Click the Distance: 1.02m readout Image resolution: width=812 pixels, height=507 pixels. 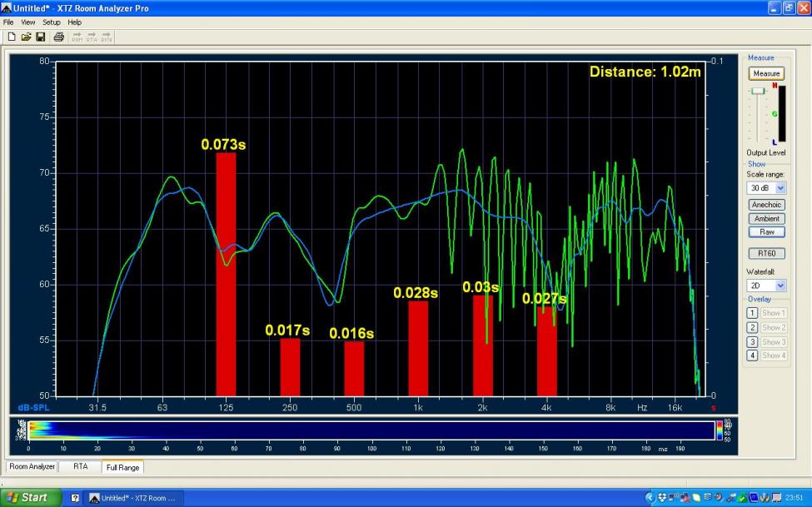click(x=645, y=72)
